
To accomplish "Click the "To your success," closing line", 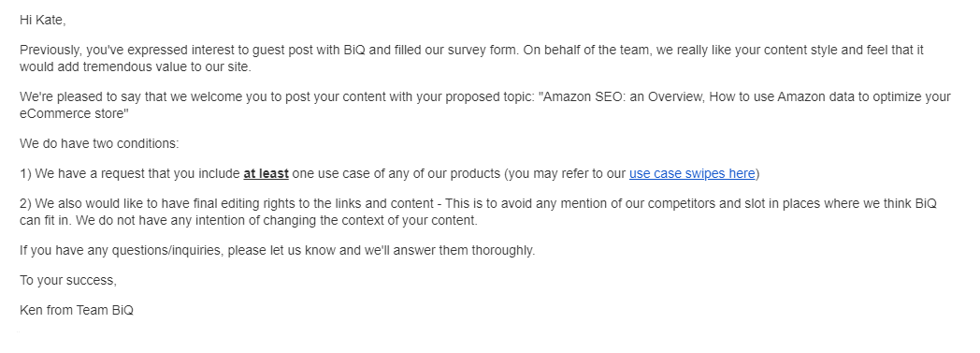I will [68, 280].
